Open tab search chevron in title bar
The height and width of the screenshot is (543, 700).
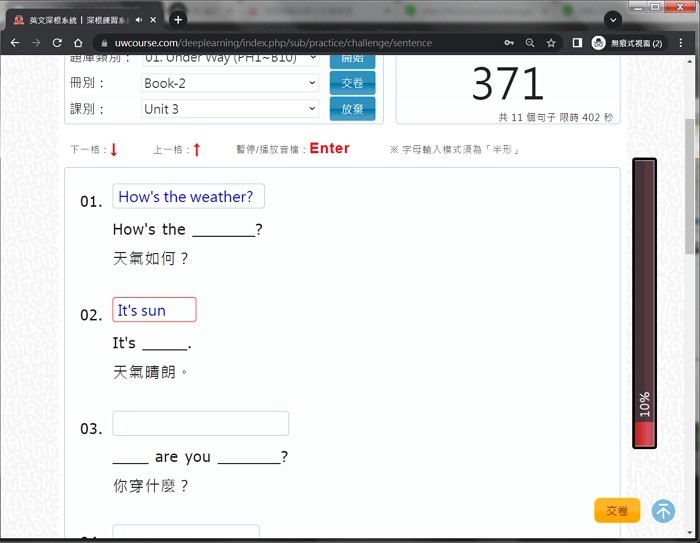[613, 19]
